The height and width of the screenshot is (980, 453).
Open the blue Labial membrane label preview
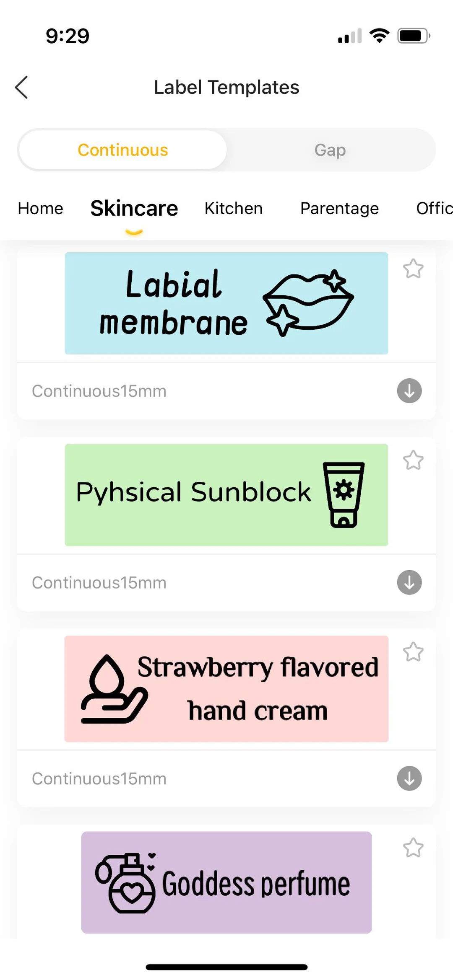[x=226, y=303]
